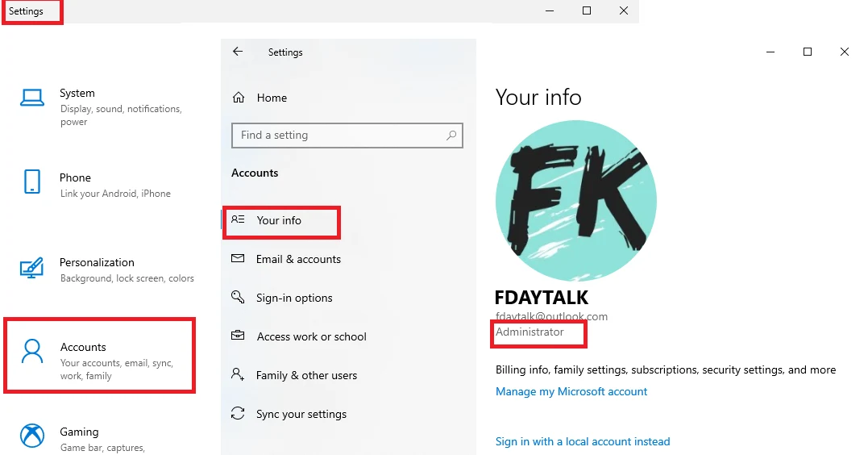
Task: Open Family & other users
Action: [307, 375]
